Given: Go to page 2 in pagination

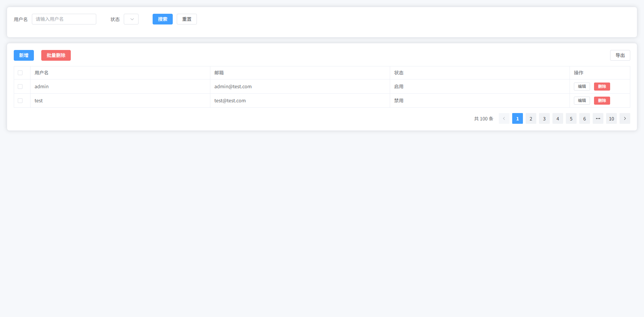Looking at the screenshot, I should click(531, 118).
